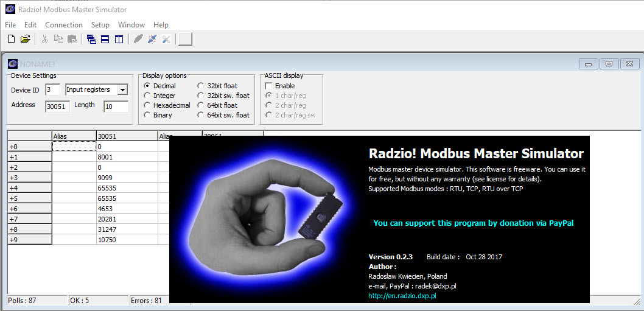Select row header +3
This screenshot has width=644, height=311.
[x=30, y=178]
